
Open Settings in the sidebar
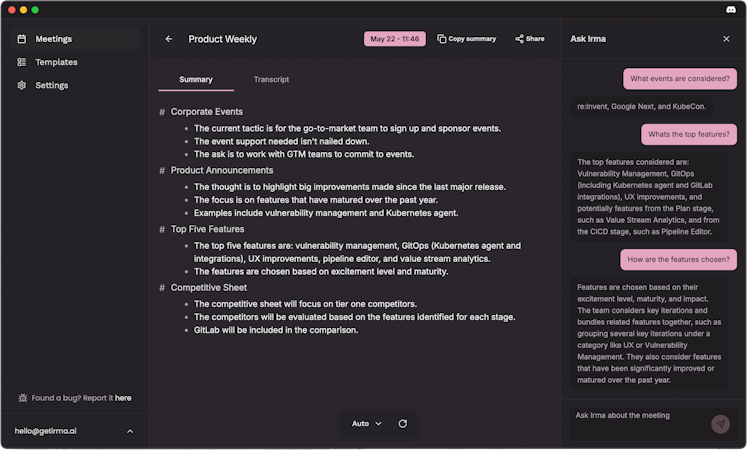52,85
